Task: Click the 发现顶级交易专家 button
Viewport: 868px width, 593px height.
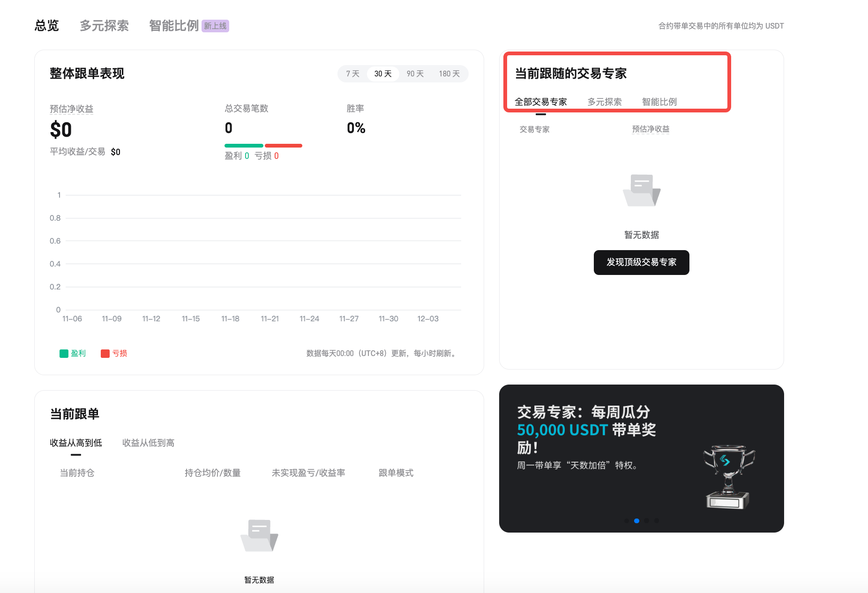Action: tap(641, 262)
